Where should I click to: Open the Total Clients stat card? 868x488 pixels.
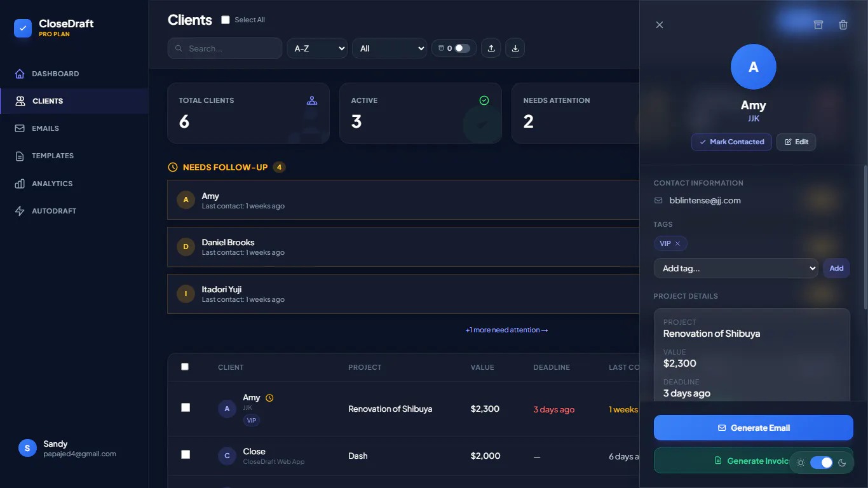pos(248,113)
